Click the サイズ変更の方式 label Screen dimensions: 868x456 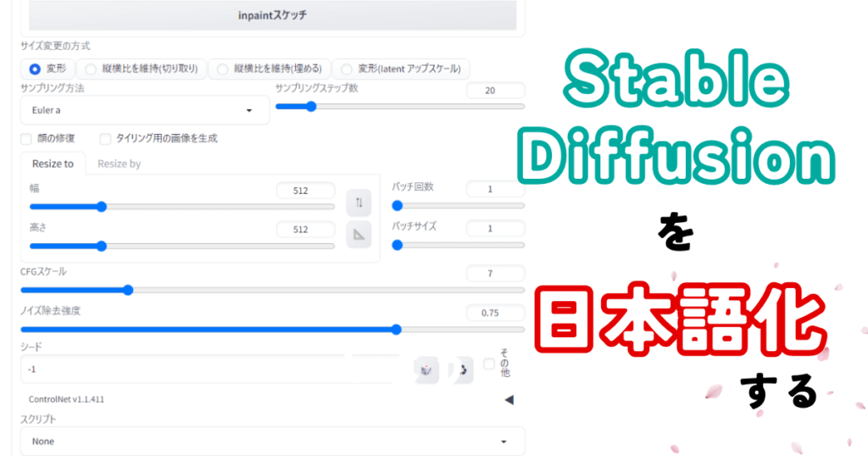coord(55,46)
